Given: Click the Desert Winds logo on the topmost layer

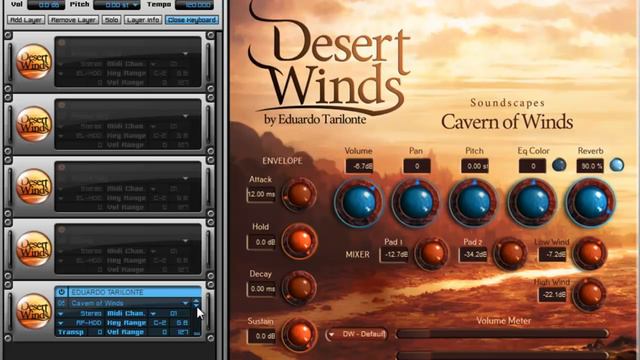Looking at the screenshot, I should [x=34, y=62].
